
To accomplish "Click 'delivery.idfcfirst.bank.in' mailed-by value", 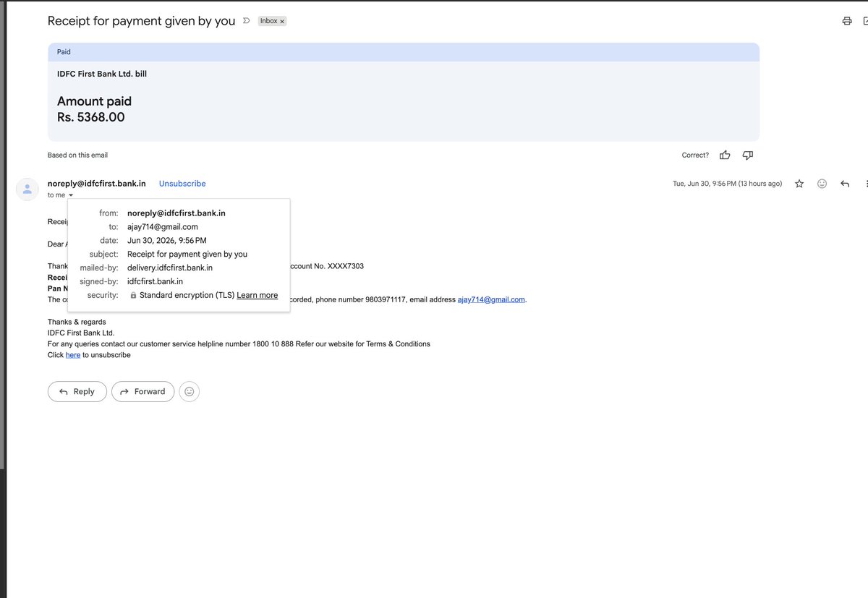I will [x=170, y=268].
